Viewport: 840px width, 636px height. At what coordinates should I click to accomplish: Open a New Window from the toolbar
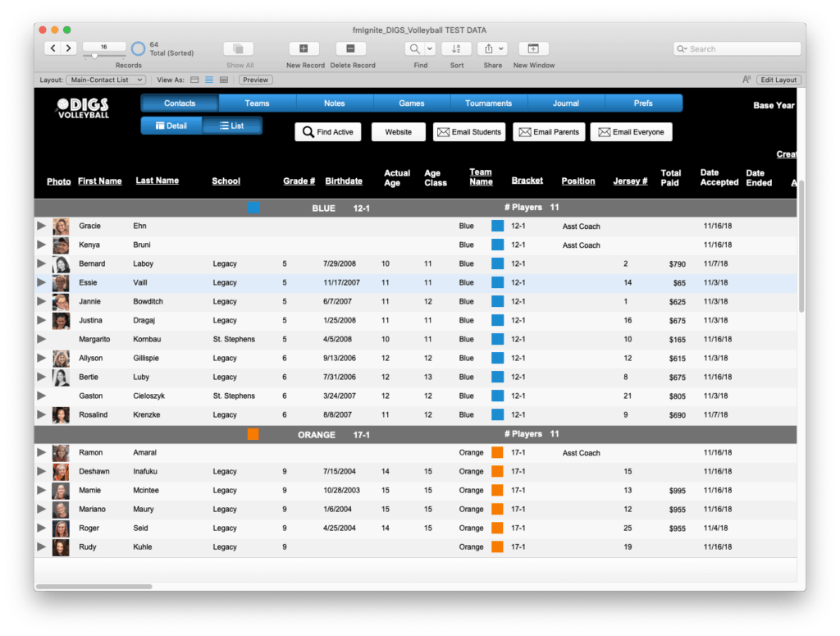tap(533, 49)
